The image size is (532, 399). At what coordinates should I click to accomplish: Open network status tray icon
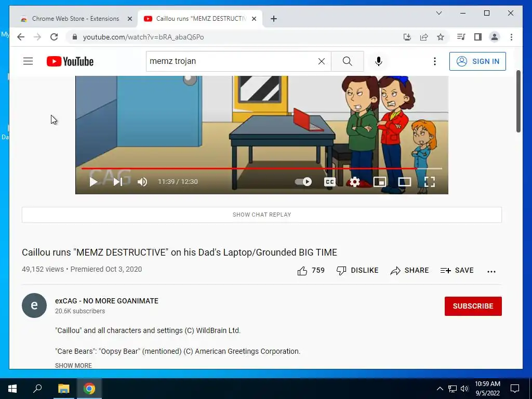453,389
